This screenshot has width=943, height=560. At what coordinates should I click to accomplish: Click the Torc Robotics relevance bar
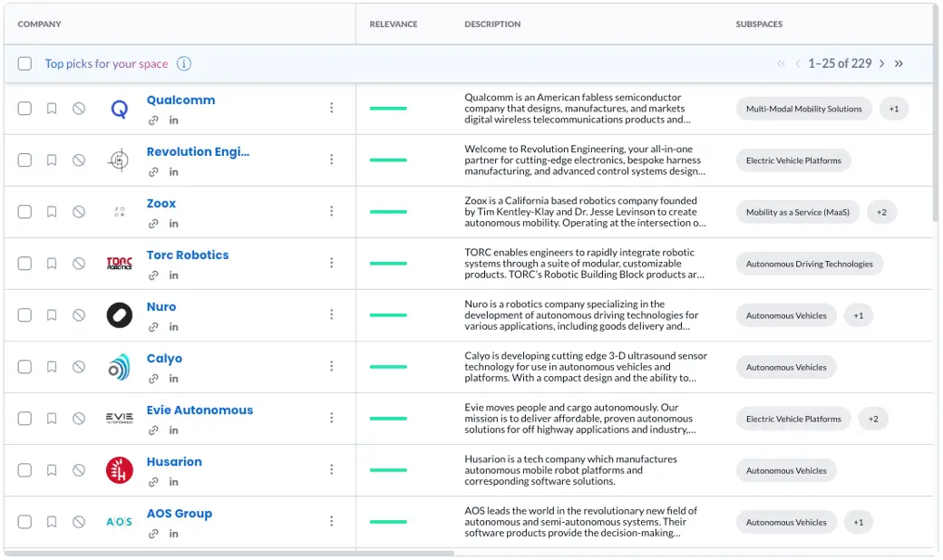click(x=388, y=263)
